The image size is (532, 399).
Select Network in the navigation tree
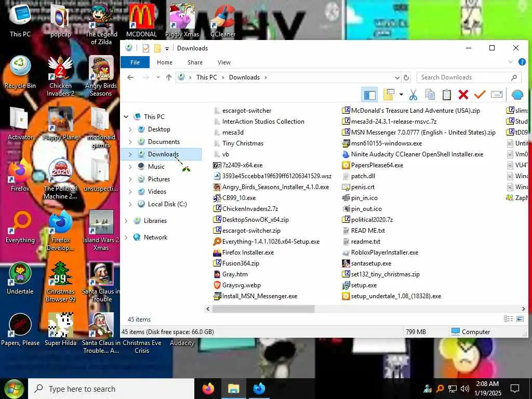155,237
